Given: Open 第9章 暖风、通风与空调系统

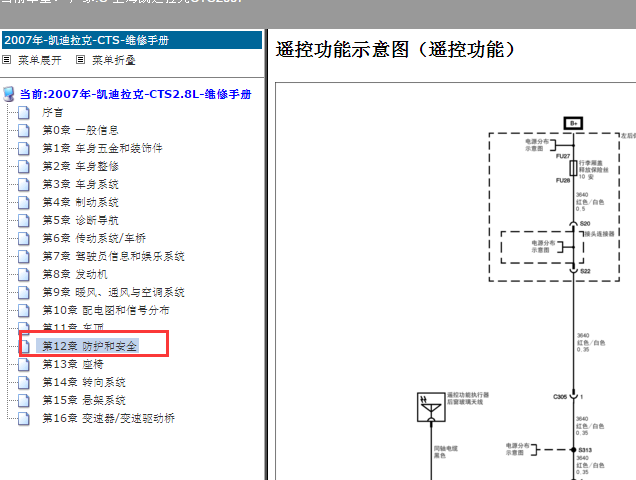Looking at the screenshot, I should pyautogui.click(x=113, y=292).
